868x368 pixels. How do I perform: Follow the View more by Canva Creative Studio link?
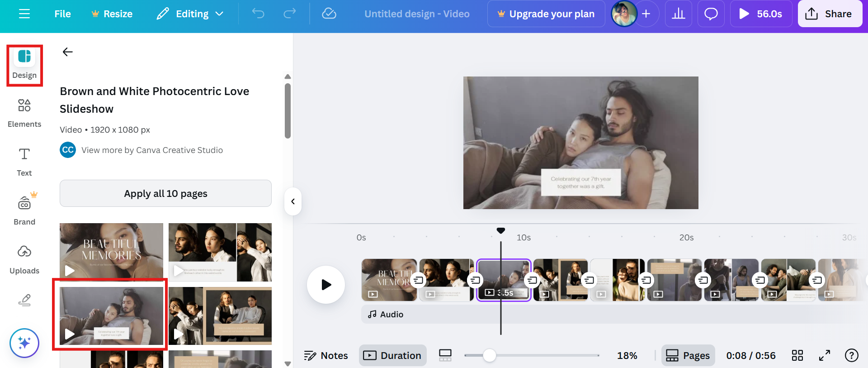[152, 150]
